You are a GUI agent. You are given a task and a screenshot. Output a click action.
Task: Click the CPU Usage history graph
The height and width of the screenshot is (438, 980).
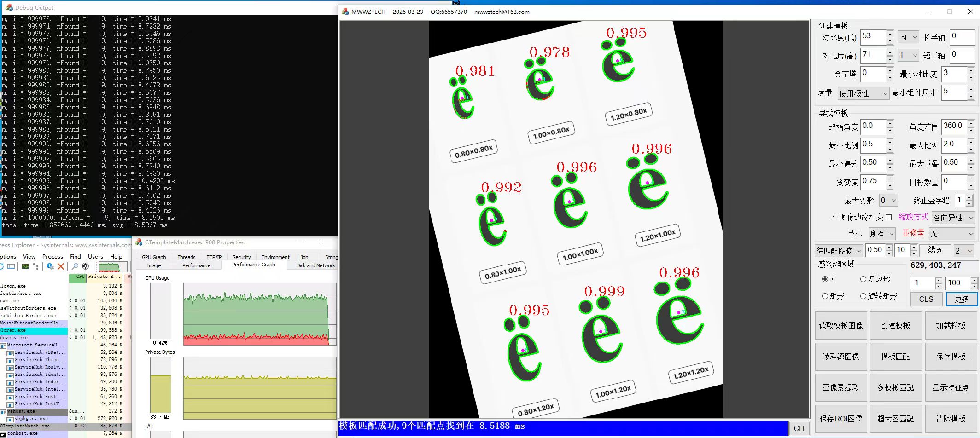coord(260,314)
